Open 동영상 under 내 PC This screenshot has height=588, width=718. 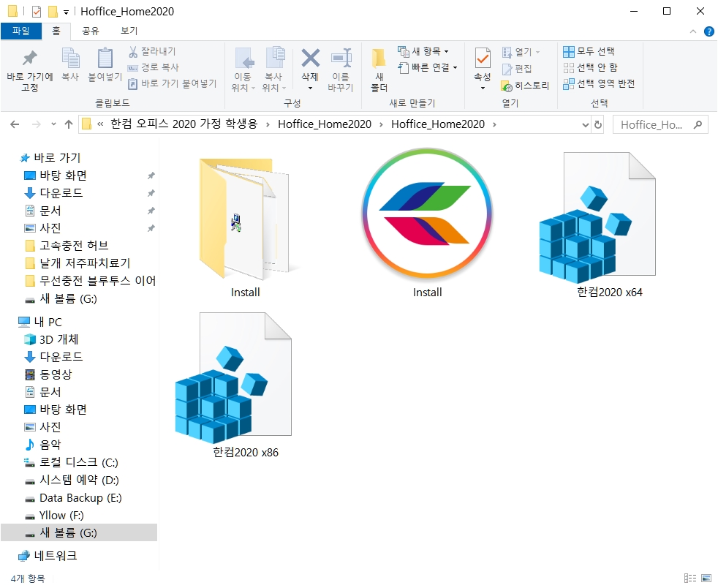[x=56, y=374]
